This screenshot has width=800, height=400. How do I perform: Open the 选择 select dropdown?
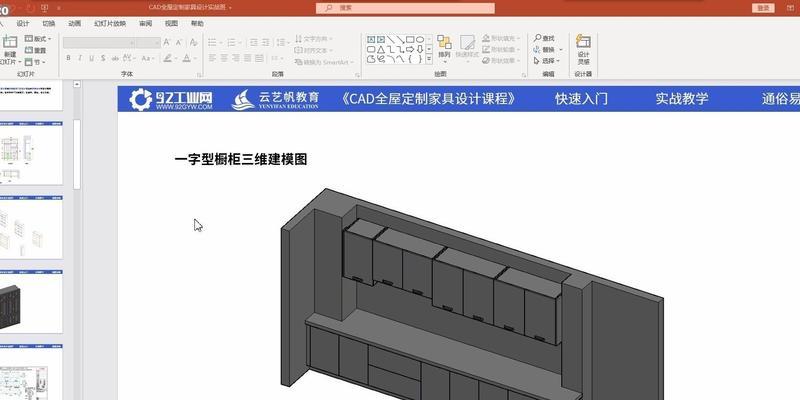547,61
